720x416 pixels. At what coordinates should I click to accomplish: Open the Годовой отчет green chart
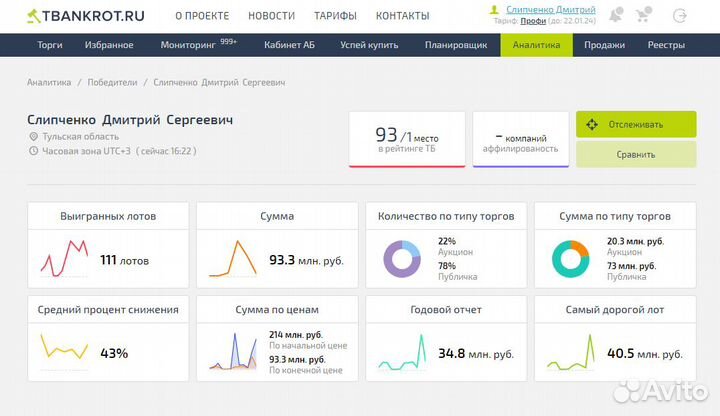(402, 352)
